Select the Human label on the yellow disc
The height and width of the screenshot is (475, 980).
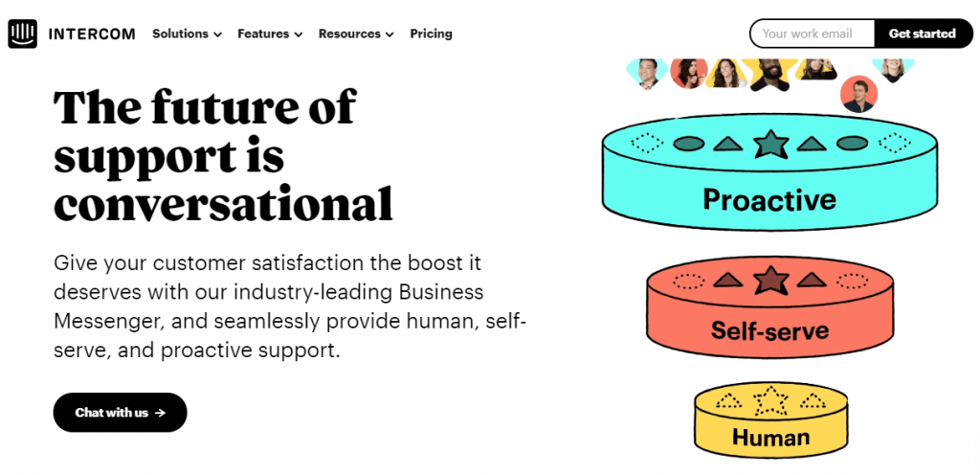(x=770, y=437)
